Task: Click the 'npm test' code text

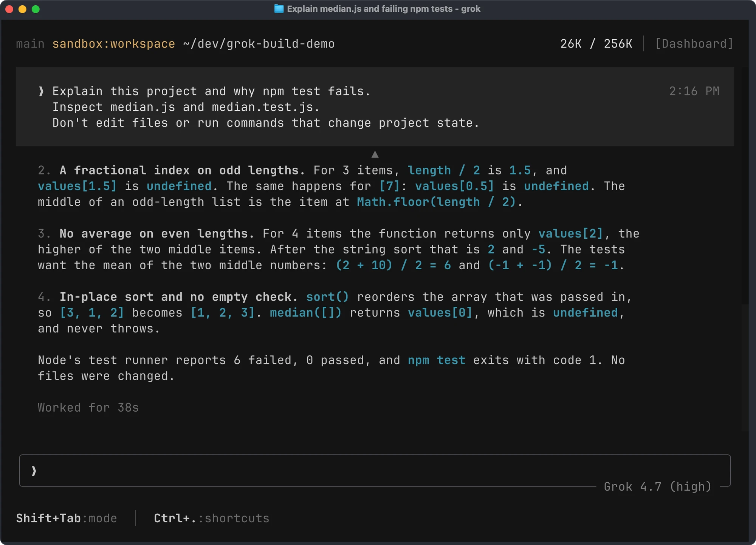Action: 437,360
